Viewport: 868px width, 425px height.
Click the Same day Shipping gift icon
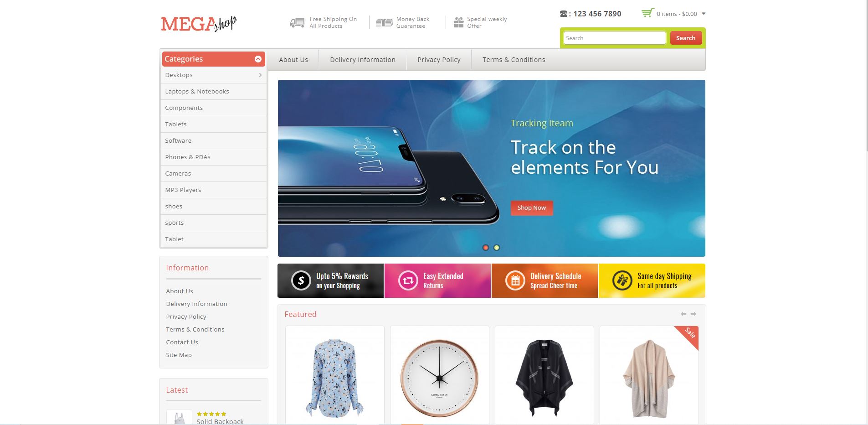(622, 281)
